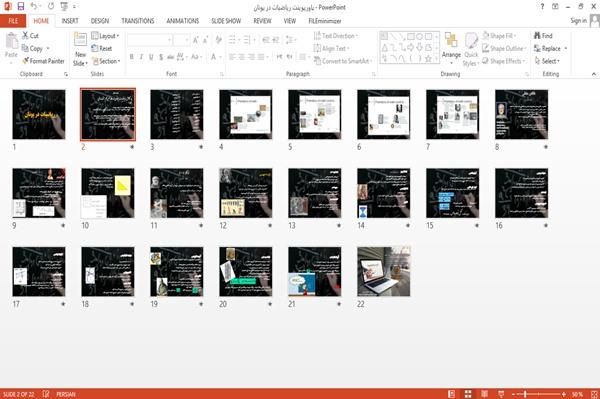Increase font size with the larger A
This screenshot has height=399, width=600.
(196, 40)
